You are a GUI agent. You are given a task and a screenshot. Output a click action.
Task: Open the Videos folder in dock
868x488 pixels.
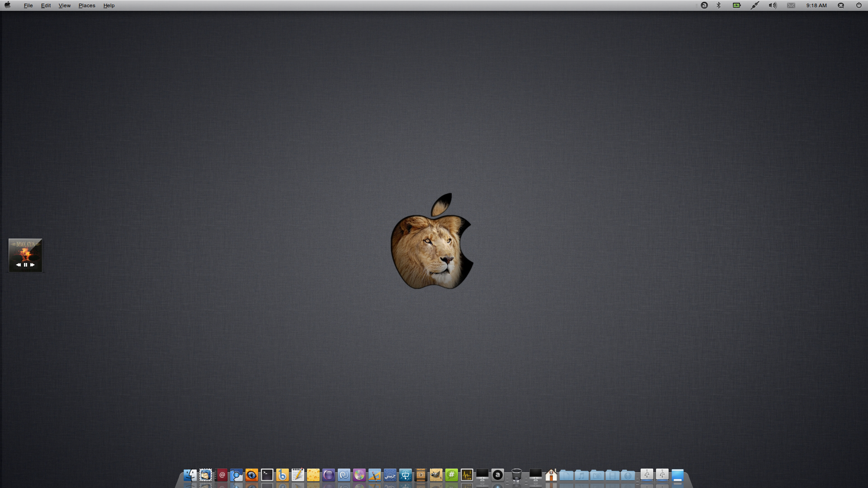click(613, 475)
